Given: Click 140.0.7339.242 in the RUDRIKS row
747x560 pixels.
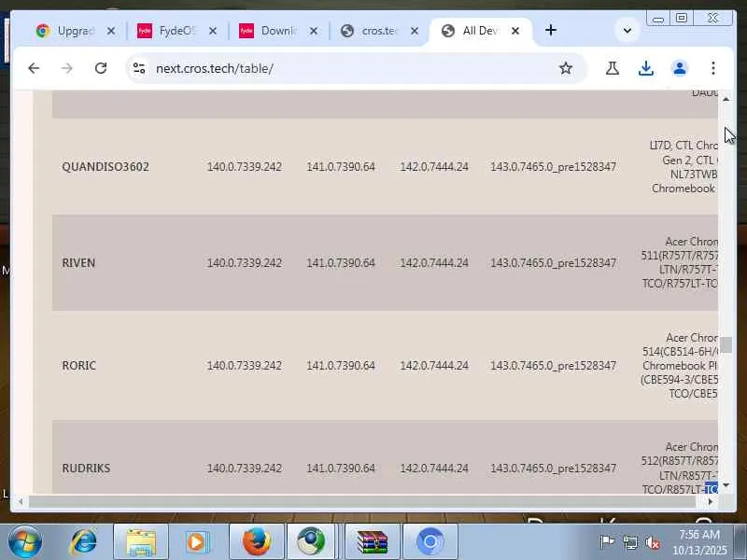Looking at the screenshot, I should pyautogui.click(x=245, y=469).
